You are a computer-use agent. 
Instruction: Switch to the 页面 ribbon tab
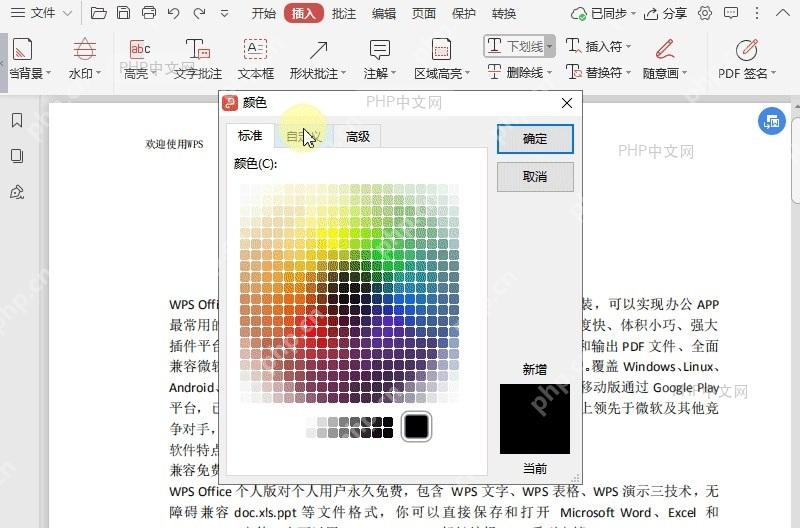[x=424, y=13]
